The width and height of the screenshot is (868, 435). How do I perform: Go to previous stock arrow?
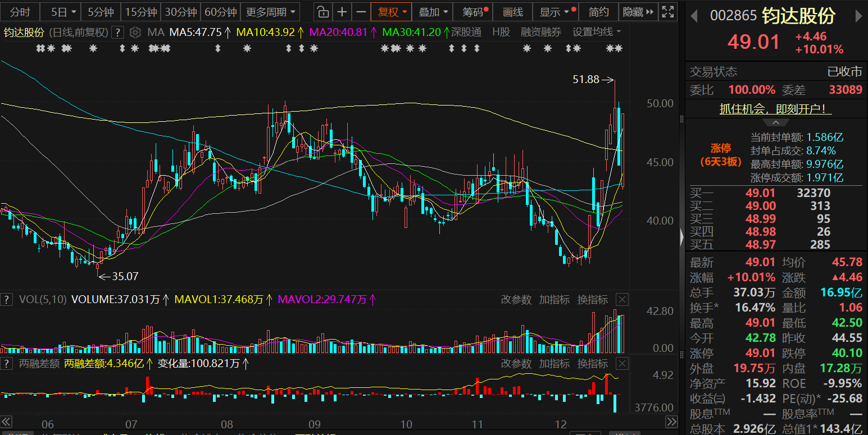click(694, 16)
